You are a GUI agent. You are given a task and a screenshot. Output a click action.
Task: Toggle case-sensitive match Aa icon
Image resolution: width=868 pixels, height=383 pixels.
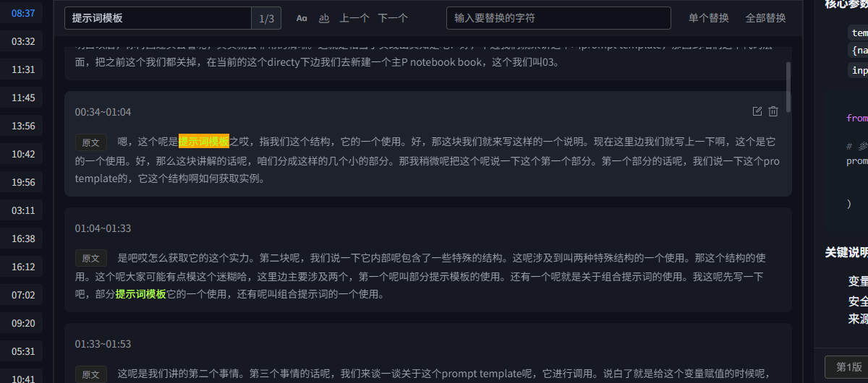pos(302,18)
